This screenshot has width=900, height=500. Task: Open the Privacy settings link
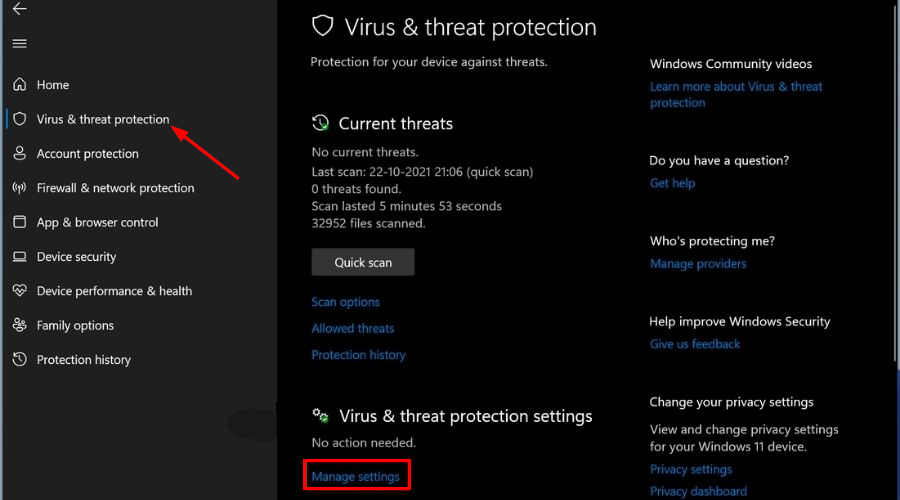click(691, 469)
